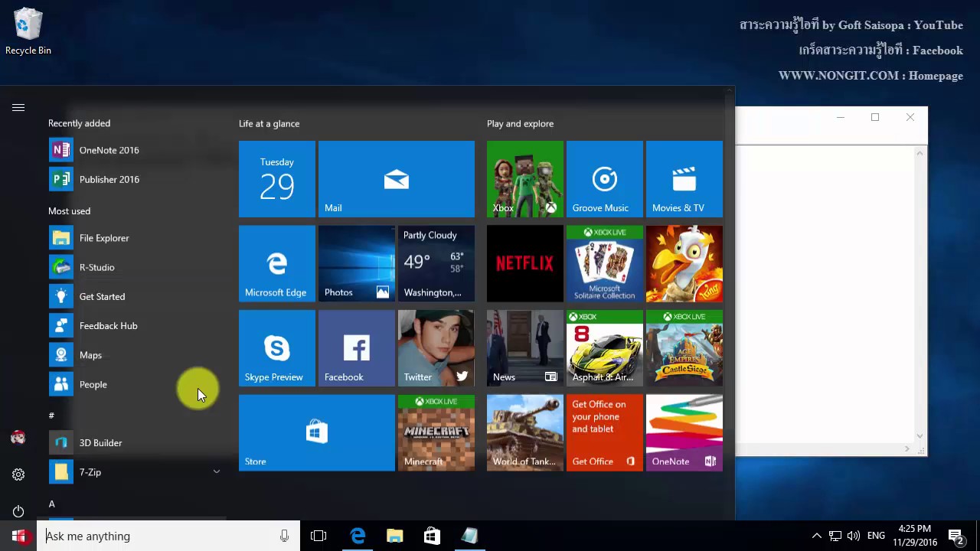Click the Cortana microphone icon
Image resolution: width=980 pixels, height=551 pixels.
coord(284,536)
